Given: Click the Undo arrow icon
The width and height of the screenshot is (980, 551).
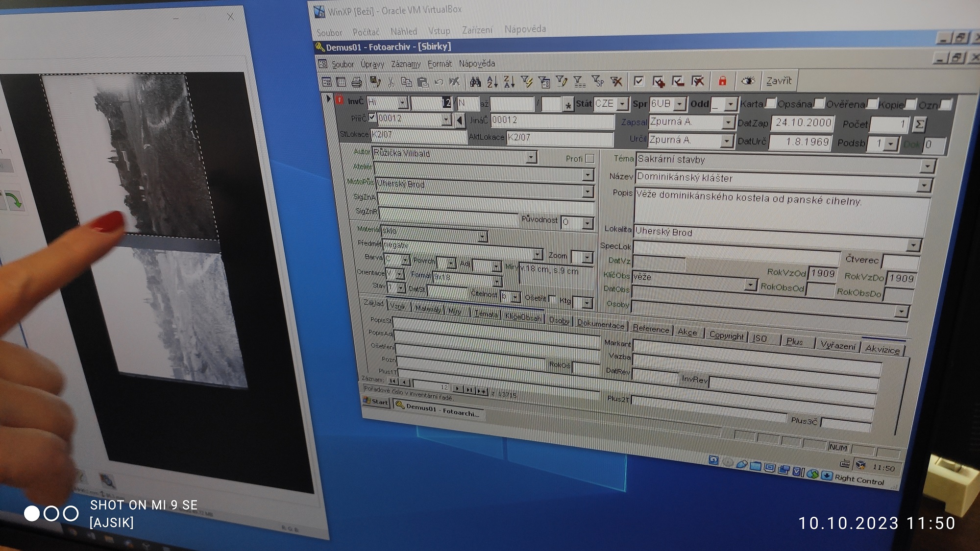Looking at the screenshot, I should click(439, 82).
